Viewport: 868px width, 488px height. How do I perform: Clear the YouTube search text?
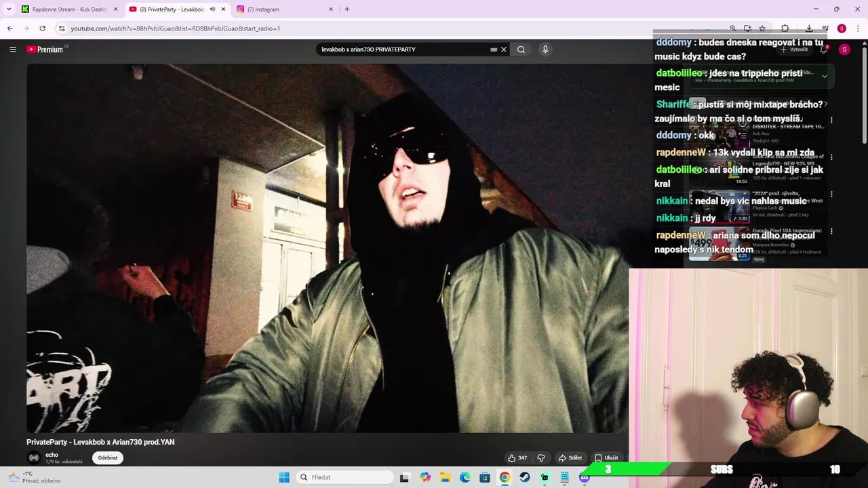[x=504, y=49]
